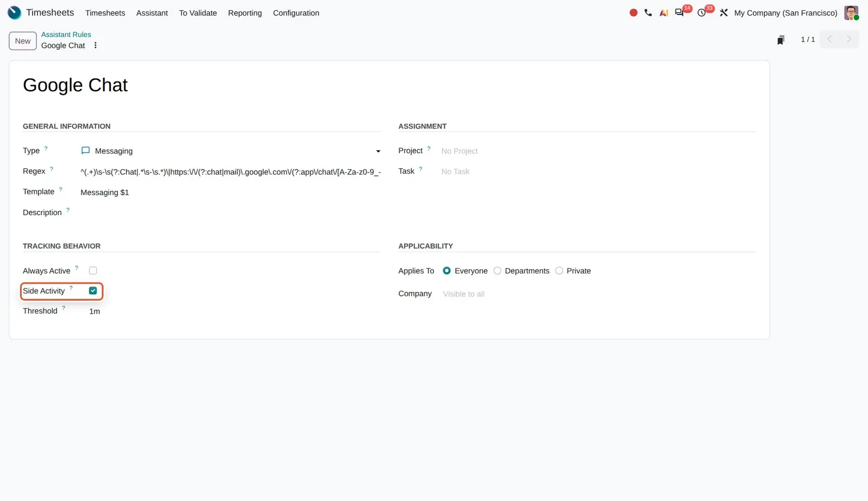The image size is (868, 501).
Task: Open the Assistant menu
Action: click(x=152, y=13)
